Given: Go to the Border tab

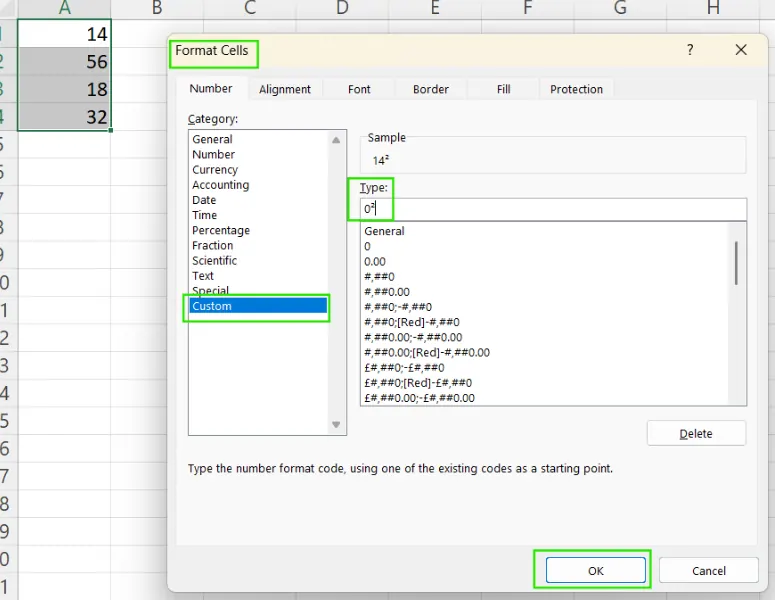Looking at the screenshot, I should pos(431,89).
